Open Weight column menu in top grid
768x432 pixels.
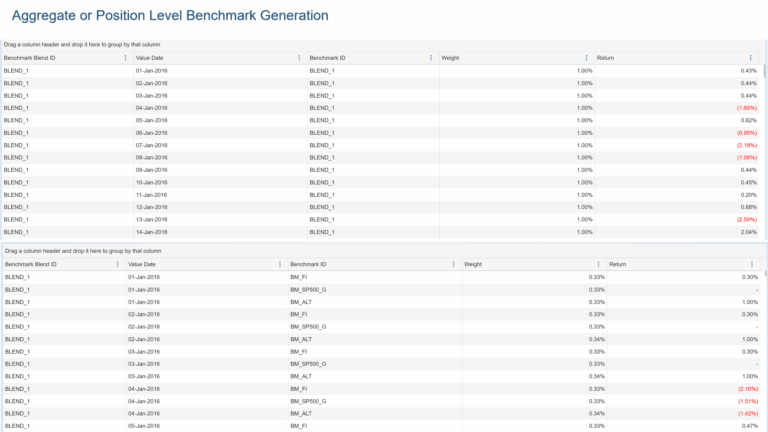(587, 58)
